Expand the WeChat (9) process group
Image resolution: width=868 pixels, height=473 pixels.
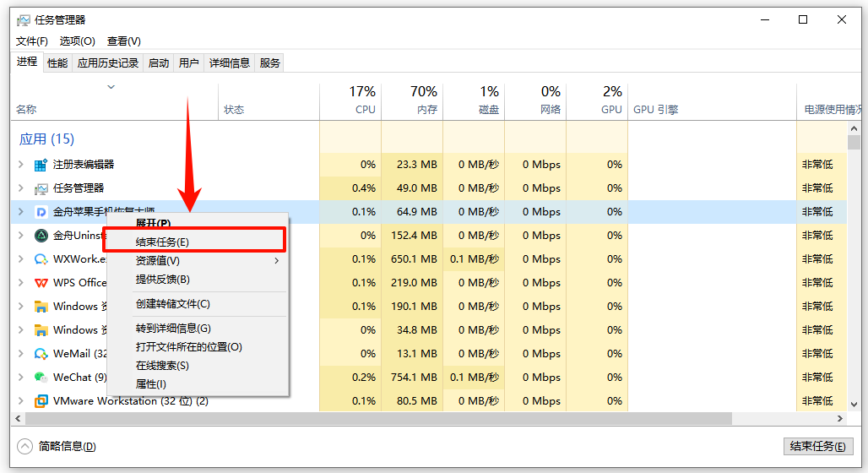(x=20, y=378)
